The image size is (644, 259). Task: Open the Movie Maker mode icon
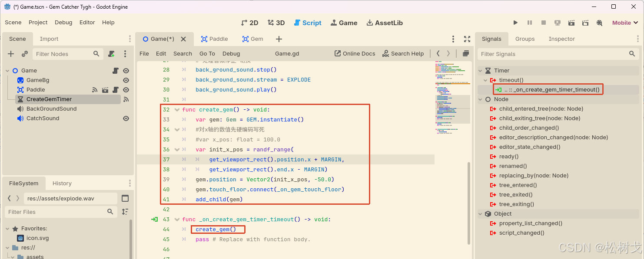coord(599,23)
